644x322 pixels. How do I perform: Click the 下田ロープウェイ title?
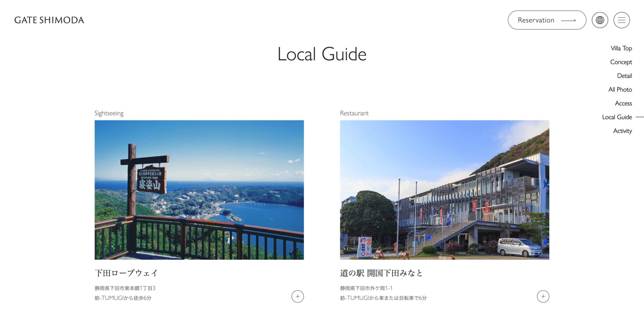(126, 273)
